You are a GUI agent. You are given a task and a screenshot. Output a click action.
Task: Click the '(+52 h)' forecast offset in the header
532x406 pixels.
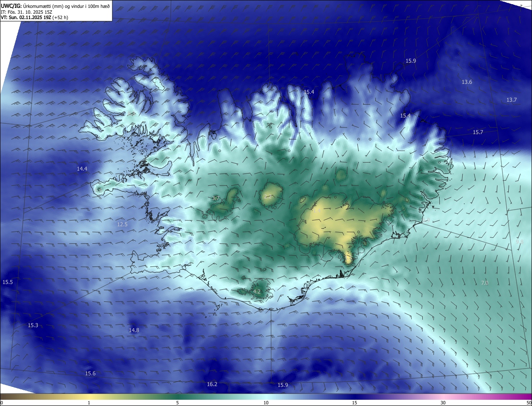61,17
